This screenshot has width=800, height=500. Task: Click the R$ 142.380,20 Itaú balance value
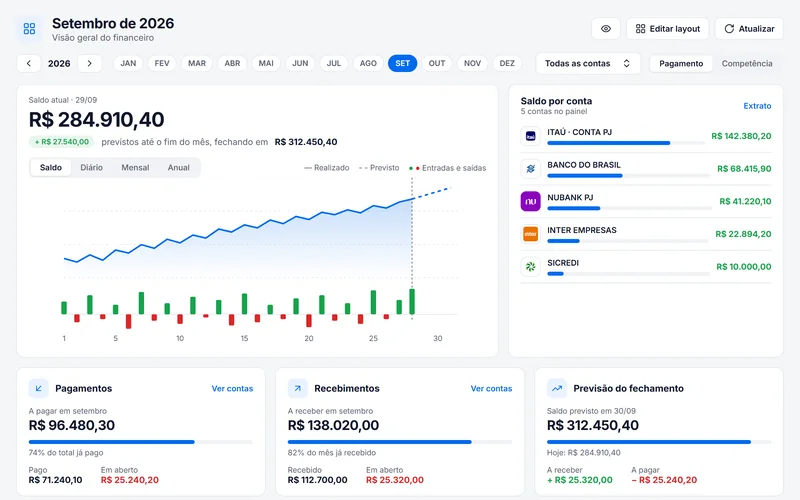(741, 136)
